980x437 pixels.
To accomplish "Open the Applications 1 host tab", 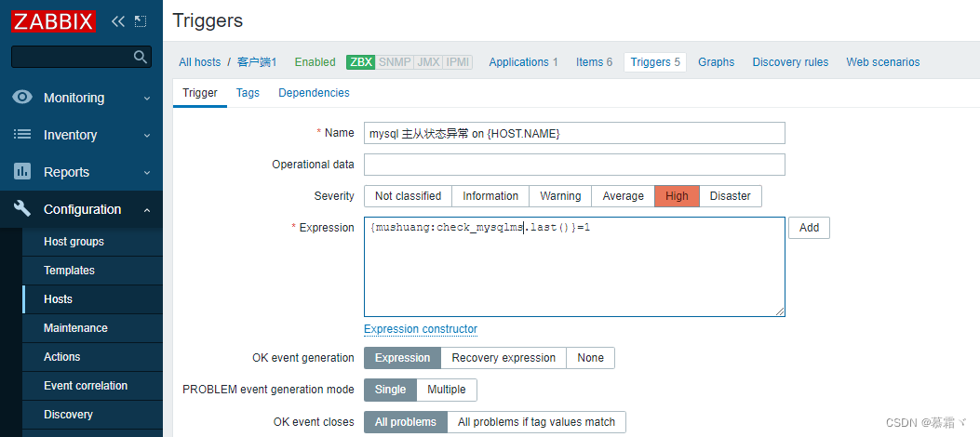I will 523,61.
